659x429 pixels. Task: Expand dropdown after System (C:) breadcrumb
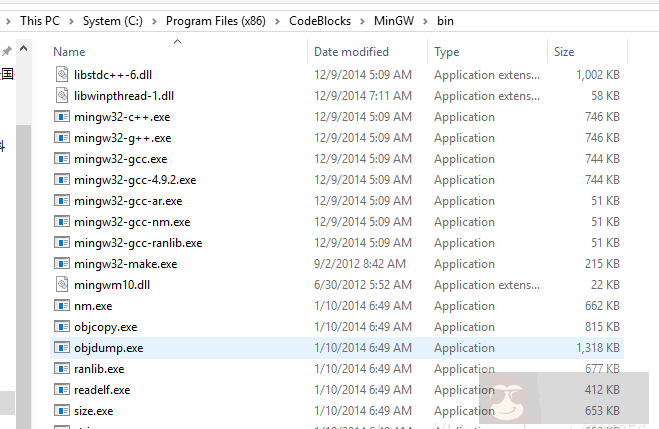coord(154,21)
